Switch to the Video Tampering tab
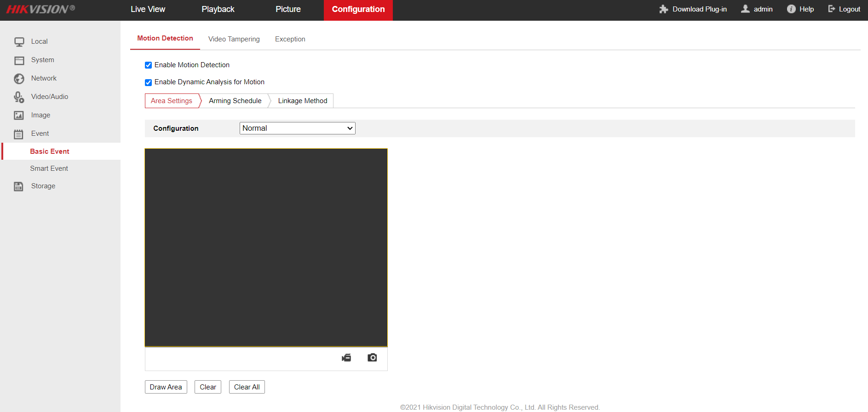Screen dimensions: 868x412 234,39
